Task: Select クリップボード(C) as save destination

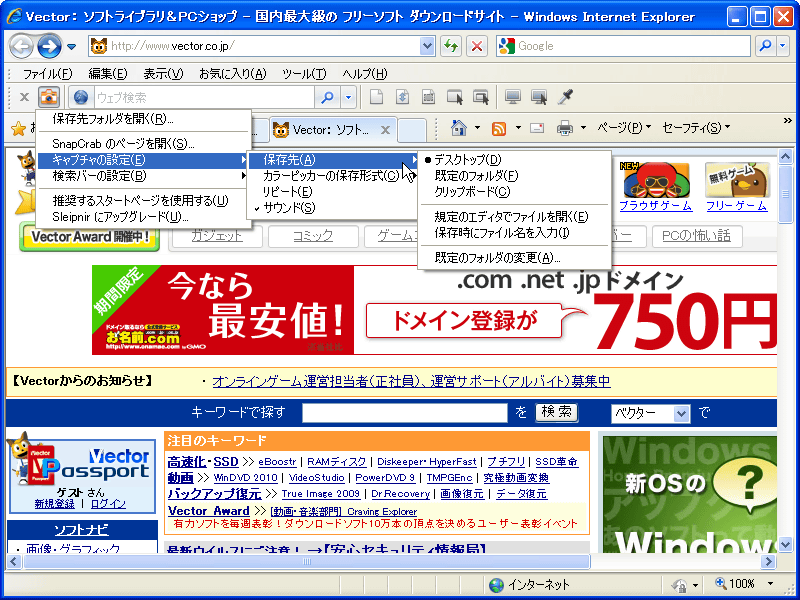Action: [514, 192]
